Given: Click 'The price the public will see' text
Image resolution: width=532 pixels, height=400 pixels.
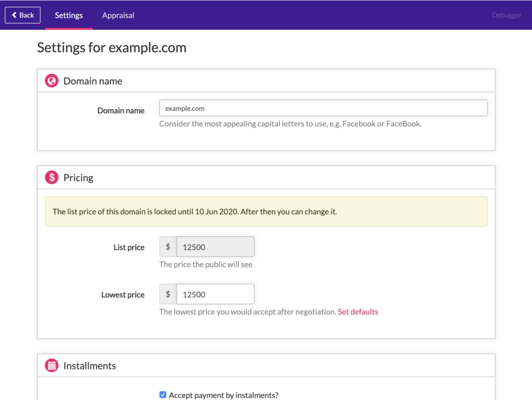Looking at the screenshot, I should pyautogui.click(x=206, y=265).
